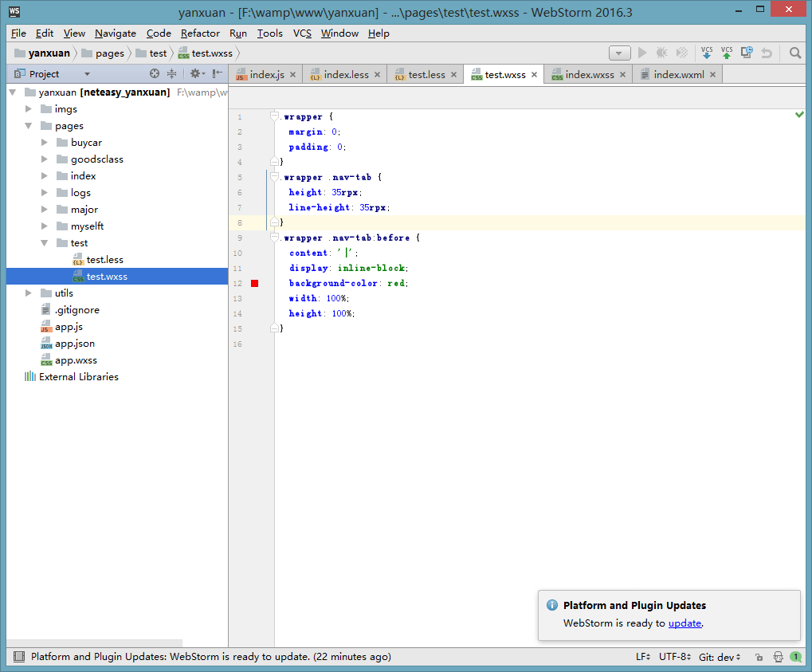812x672 pixels.
Task: Collapse the yanxuan project root
Action: (x=13, y=92)
